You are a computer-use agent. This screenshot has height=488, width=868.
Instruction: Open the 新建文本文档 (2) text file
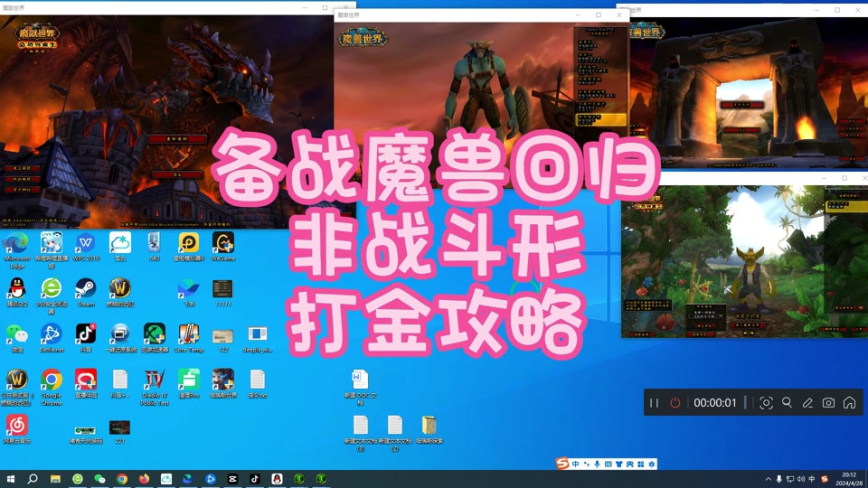coord(395,433)
